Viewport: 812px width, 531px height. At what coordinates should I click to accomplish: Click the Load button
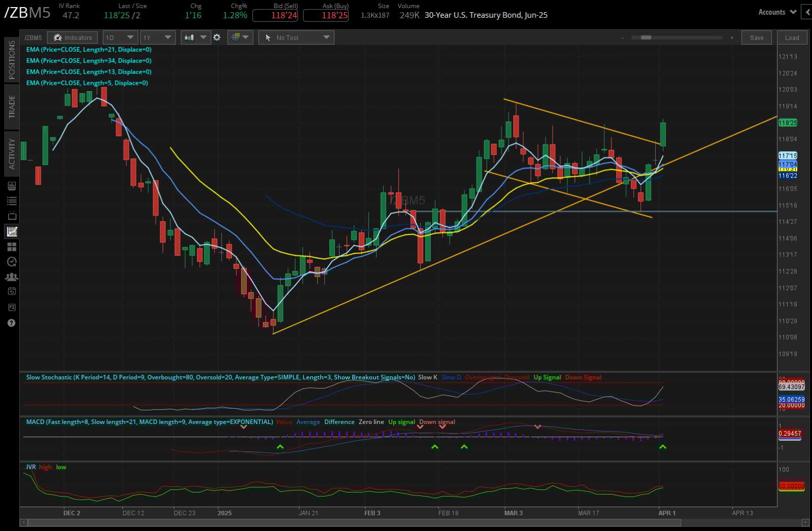792,37
